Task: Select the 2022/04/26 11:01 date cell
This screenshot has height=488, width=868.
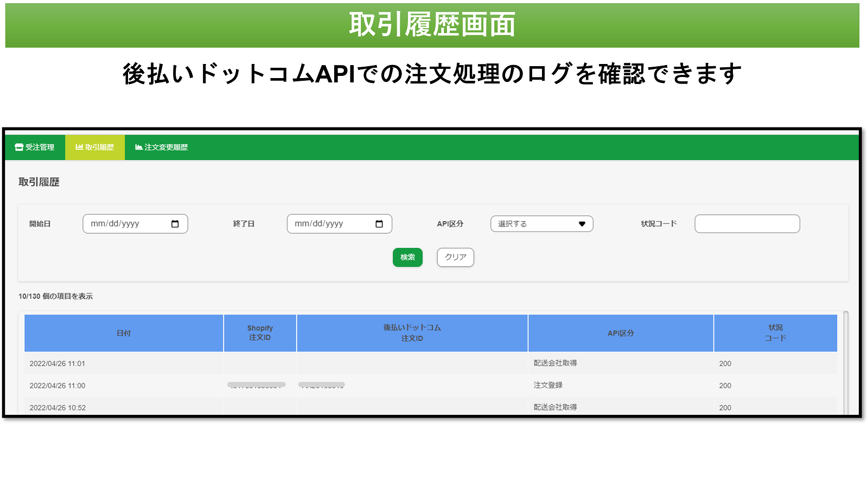Action: 124,364
